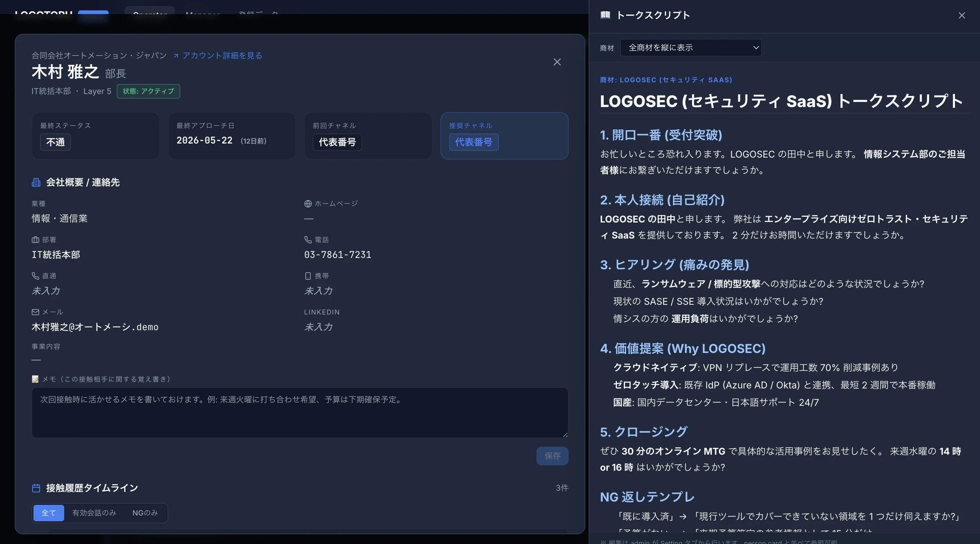Image resolution: width=980 pixels, height=544 pixels.
Task: Click the phone icon next to 電話
Action: click(308, 240)
